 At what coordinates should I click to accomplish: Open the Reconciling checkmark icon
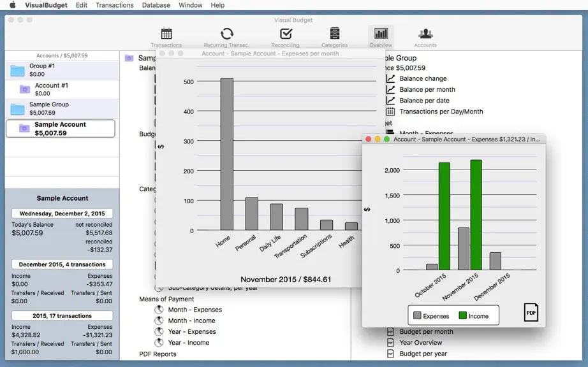(x=285, y=38)
